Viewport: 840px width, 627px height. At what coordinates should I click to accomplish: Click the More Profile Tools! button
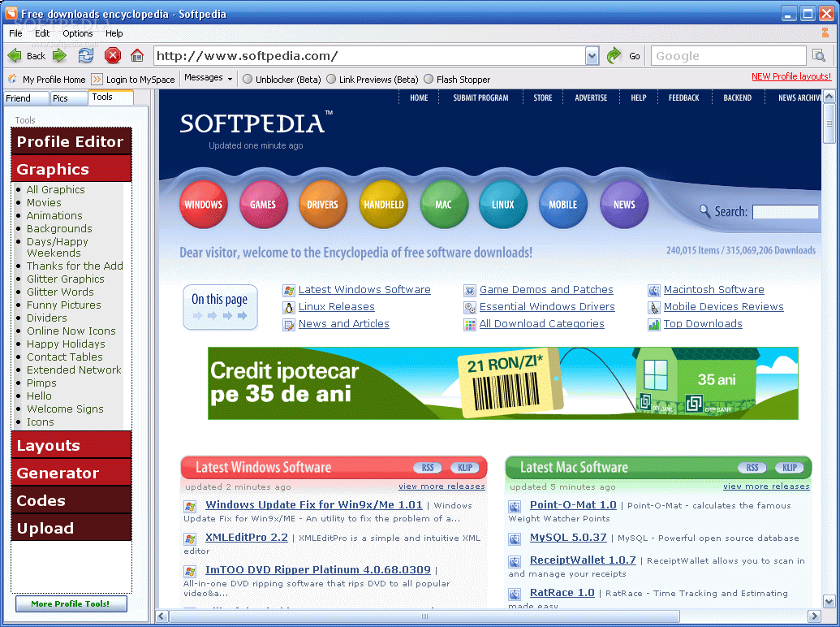tap(71, 603)
